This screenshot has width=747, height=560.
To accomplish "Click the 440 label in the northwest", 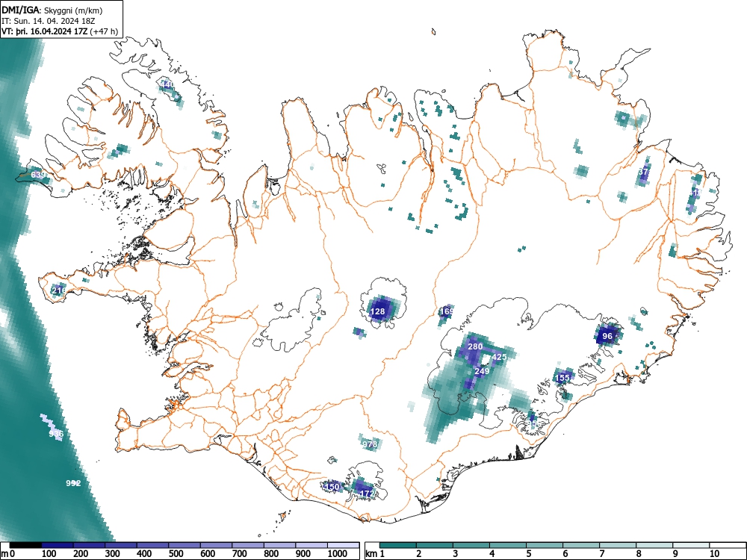I will [167, 85].
